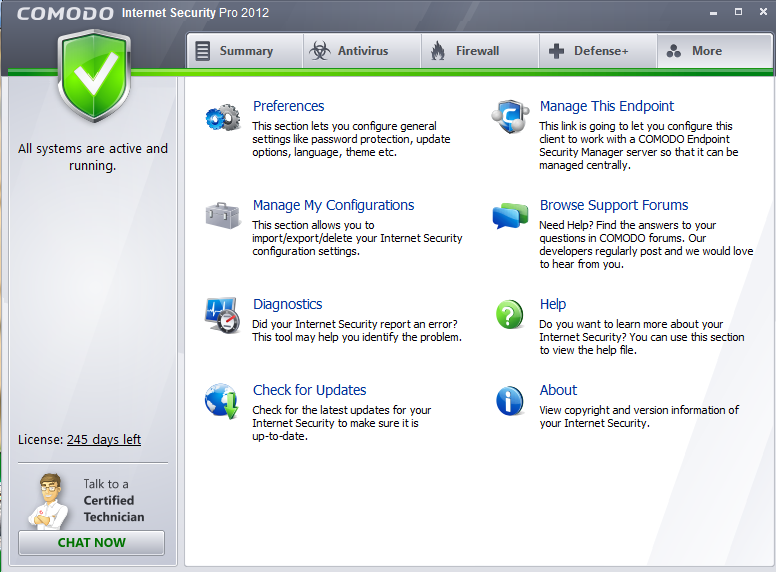Click the Diagnostics monitor gauge icon

[x=222, y=315]
